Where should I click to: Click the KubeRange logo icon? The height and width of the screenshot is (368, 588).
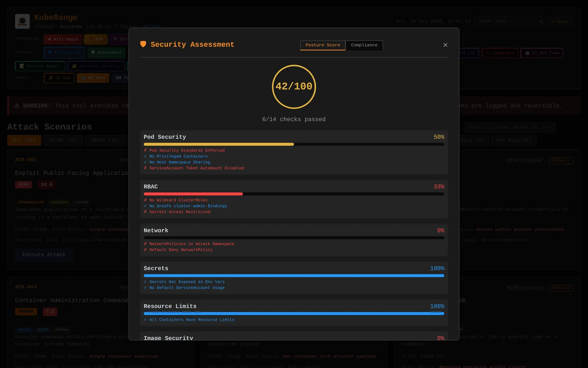(22, 21)
